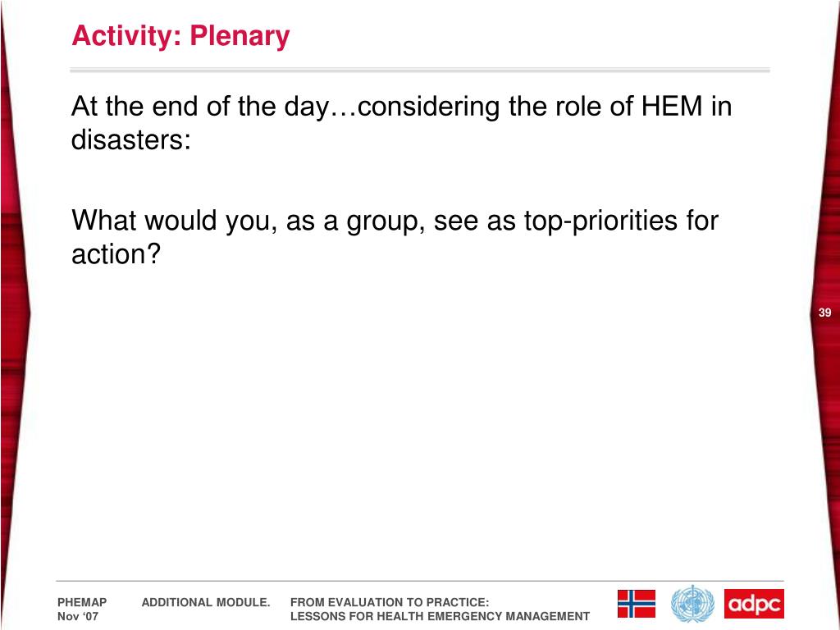Click the Nov '07 date text
Screen dimensions: 840x630
(x=78, y=616)
